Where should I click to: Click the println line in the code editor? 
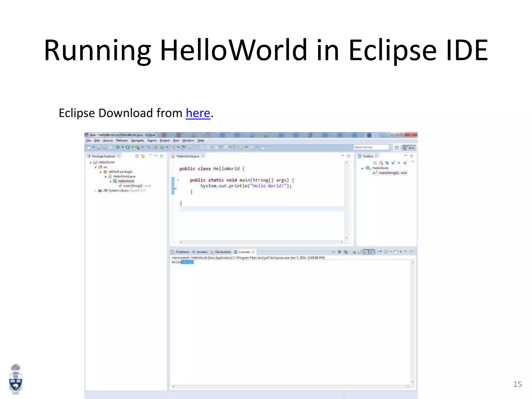pyautogui.click(x=246, y=186)
